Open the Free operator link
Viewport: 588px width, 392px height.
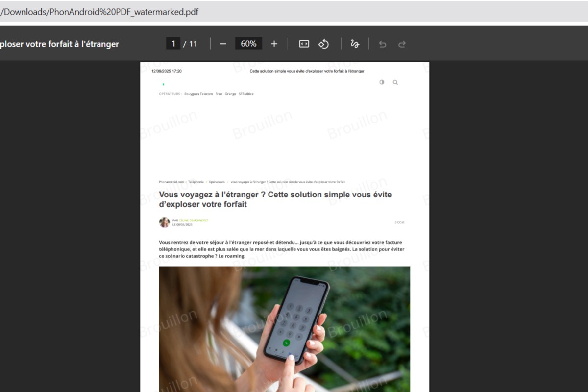pyautogui.click(x=219, y=94)
